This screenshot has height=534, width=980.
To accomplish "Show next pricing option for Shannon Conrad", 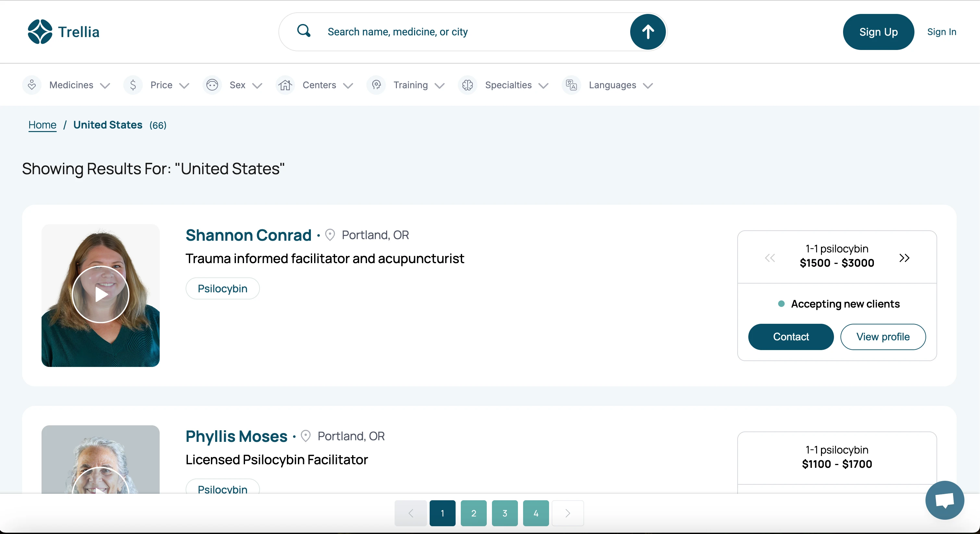I will point(904,258).
